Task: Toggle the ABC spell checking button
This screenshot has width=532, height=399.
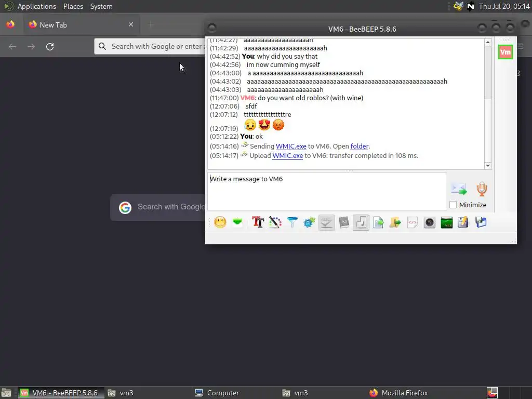Action: pos(326,222)
